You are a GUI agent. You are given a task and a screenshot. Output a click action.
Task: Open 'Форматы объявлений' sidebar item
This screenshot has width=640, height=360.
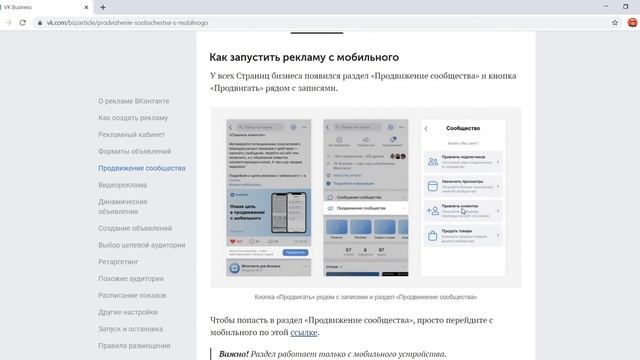pos(135,151)
